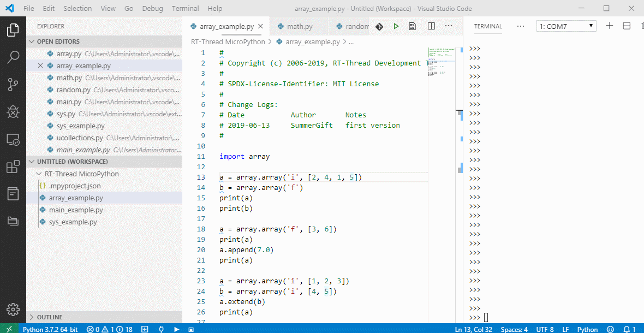
Task: Open the Manage gear icon
Action: pyautogui.click(x=13, y=308)
